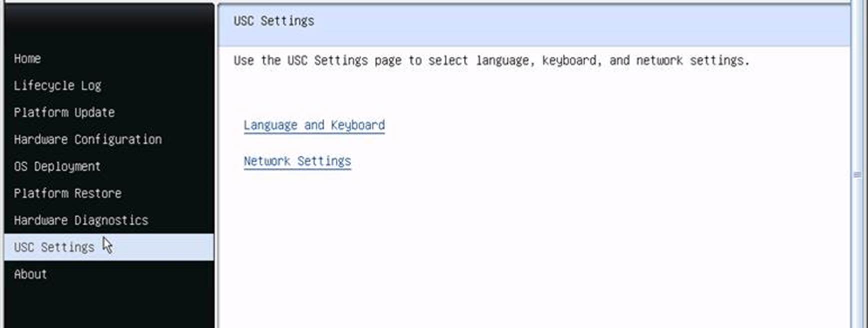Open Hardware Configuration from the sidebar
This screenshot has width=868, height=328.
(x=87, y=140)
